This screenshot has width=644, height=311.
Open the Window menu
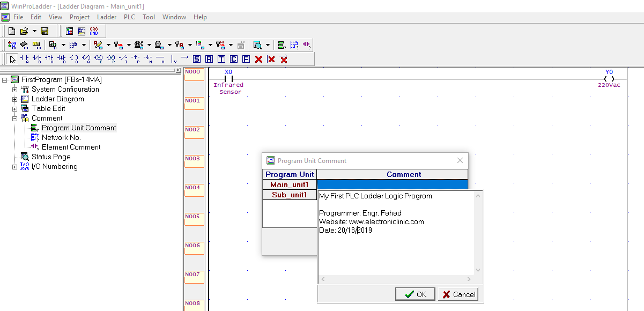click(x=174, y=17)
